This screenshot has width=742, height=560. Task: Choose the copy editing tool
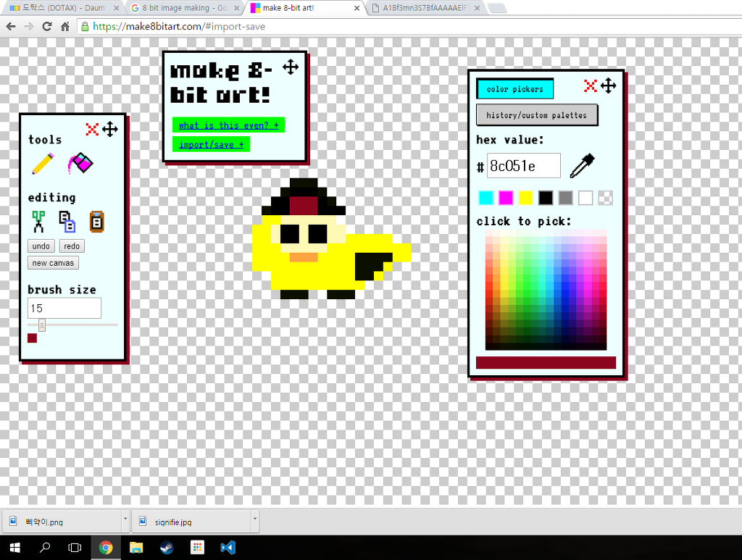[67, 222]
